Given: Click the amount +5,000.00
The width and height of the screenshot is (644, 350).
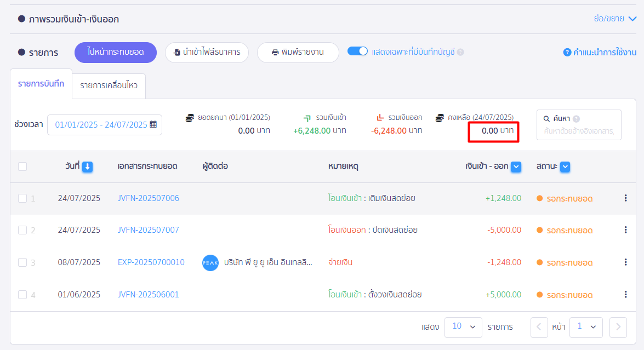Looking at the screenshot, I should coord(503,295).
